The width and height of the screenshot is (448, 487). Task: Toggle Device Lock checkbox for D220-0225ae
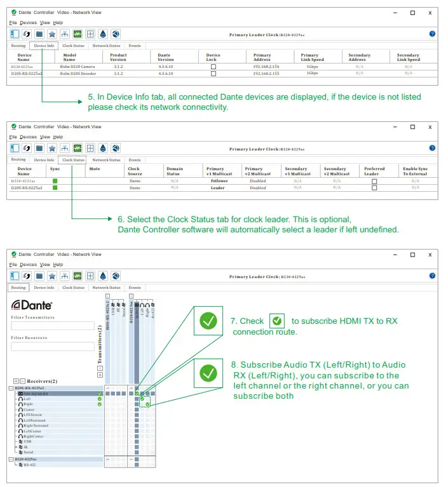point(214,67)
